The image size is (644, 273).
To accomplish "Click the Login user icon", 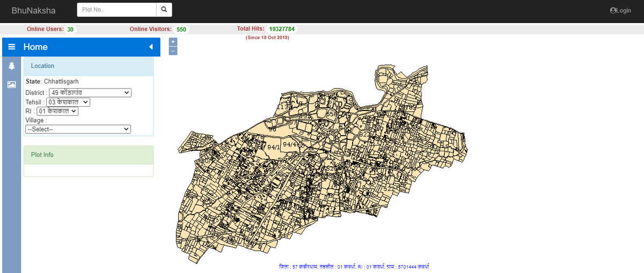I will point(613,11).
